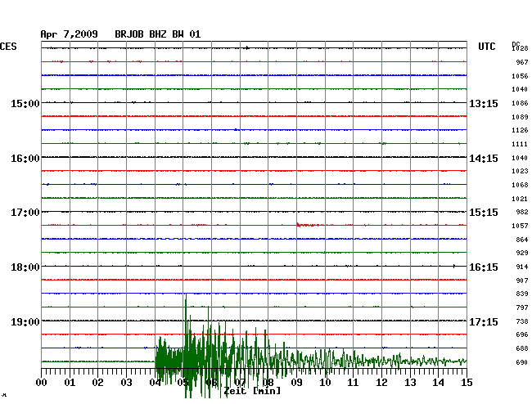
Task: Click the local time label '17:00'
Action: click(x=25, y=213)
